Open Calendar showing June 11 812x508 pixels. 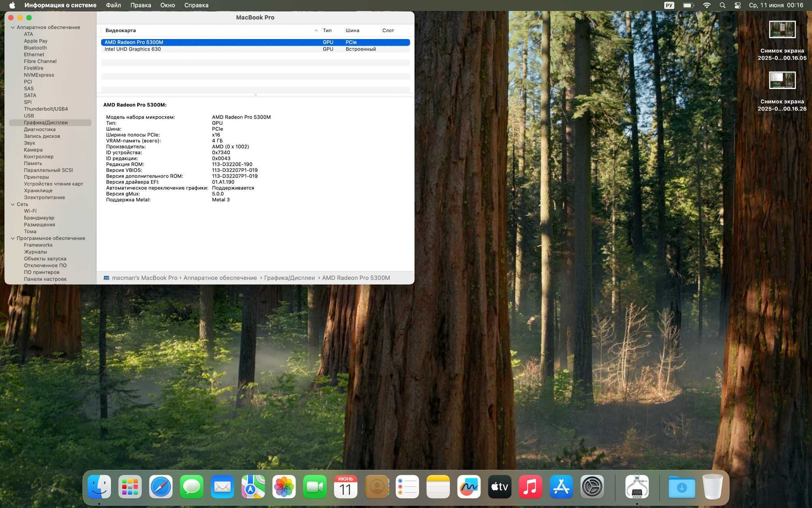point(346,486)
